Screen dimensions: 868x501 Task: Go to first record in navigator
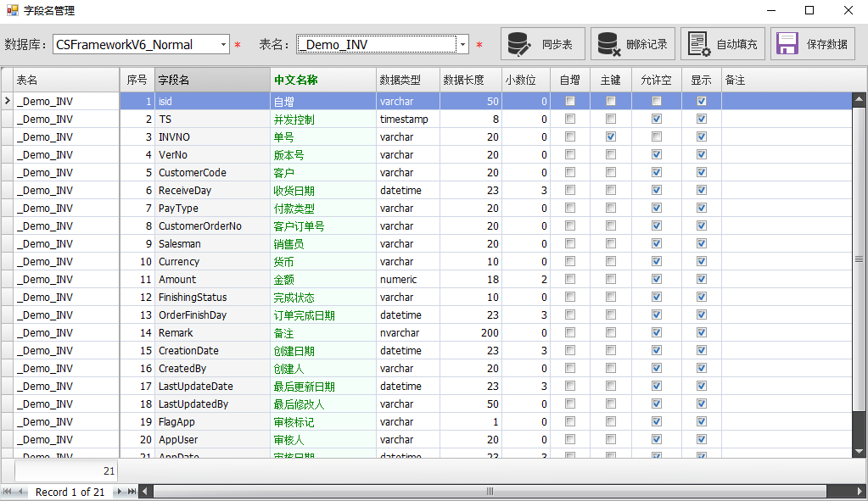tap(8, 492)
